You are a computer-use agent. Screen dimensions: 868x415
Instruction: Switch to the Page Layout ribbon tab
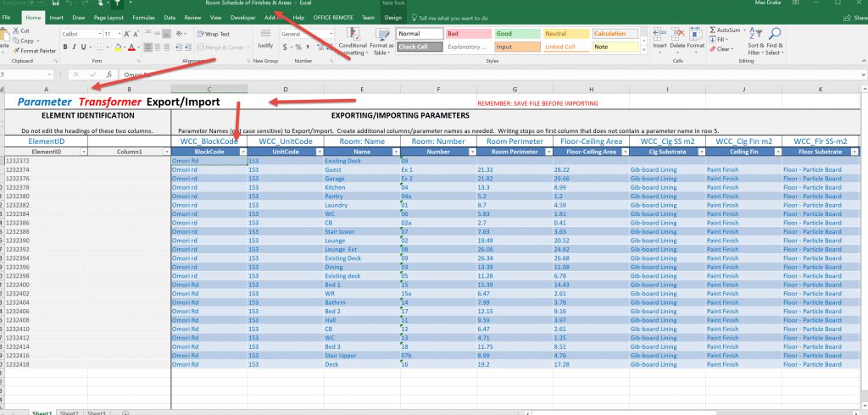click(108, 17)
